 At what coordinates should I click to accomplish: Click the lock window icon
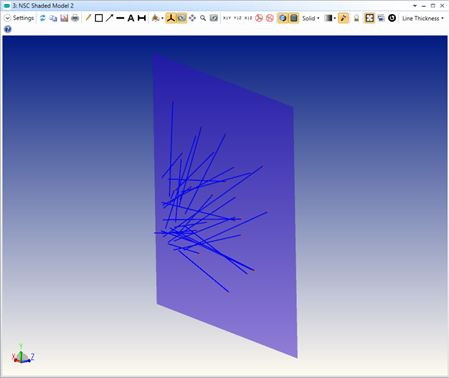(x=356, y=18)
